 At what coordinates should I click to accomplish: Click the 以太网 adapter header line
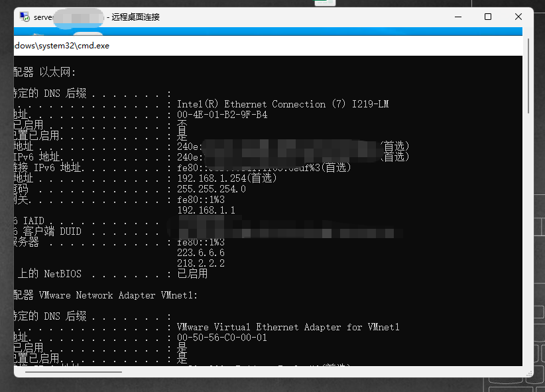tap(44, 72)
